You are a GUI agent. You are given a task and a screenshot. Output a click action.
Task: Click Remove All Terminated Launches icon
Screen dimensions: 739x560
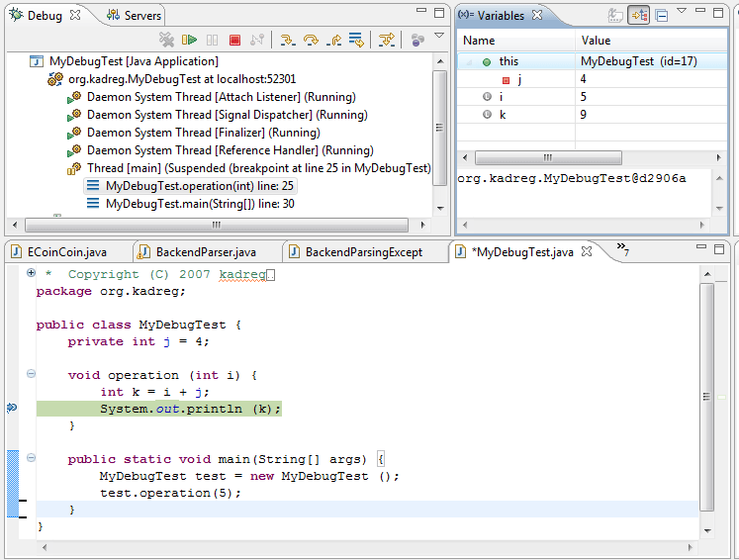(x=167, y=41)
